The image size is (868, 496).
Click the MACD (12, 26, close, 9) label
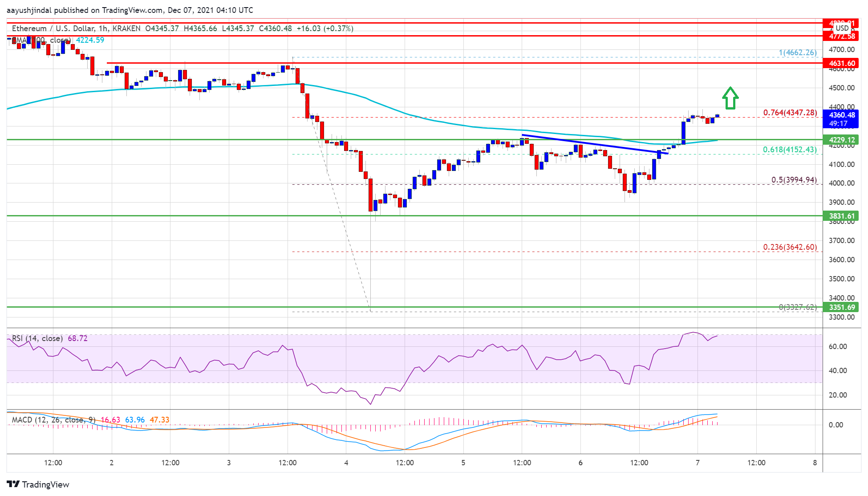coord(53,420)
